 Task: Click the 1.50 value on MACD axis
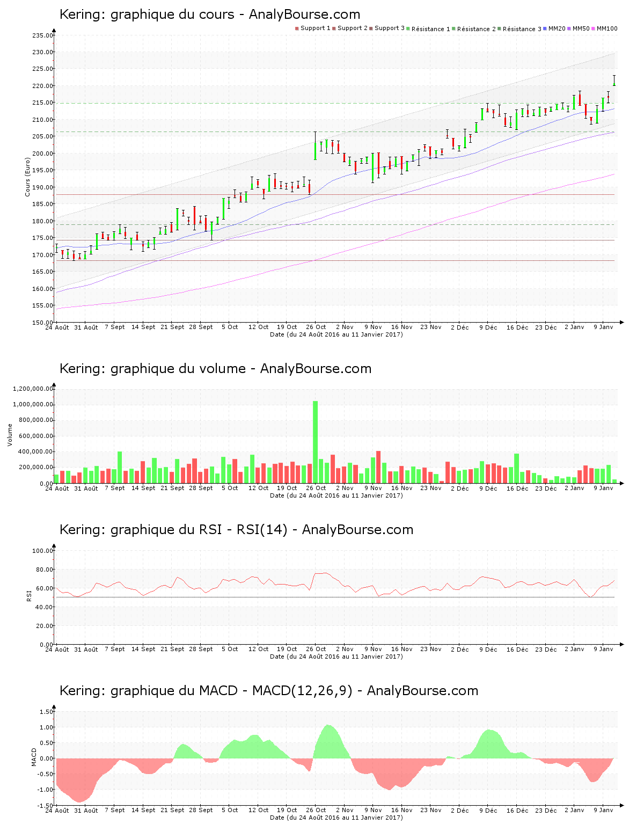click(47, 712)
